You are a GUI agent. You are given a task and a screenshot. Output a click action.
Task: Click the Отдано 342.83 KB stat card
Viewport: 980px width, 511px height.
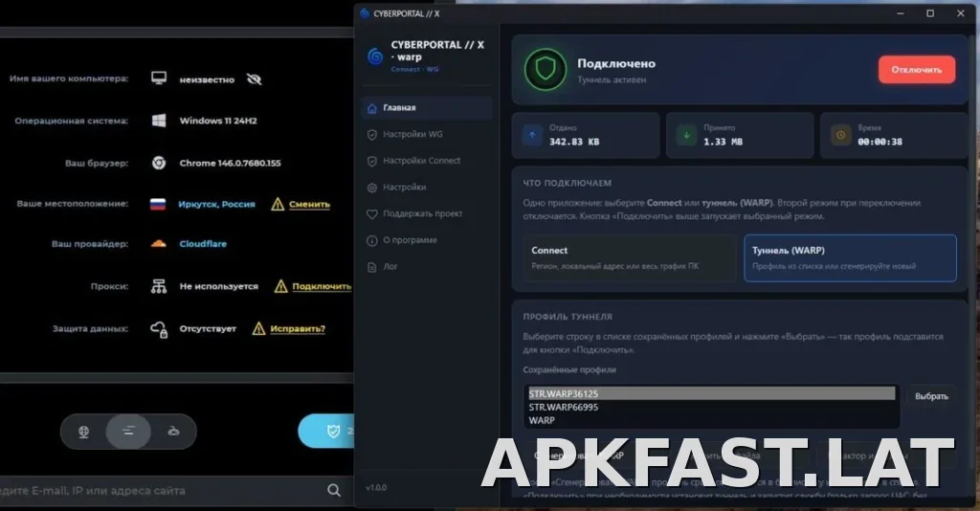tap(586, 135)
